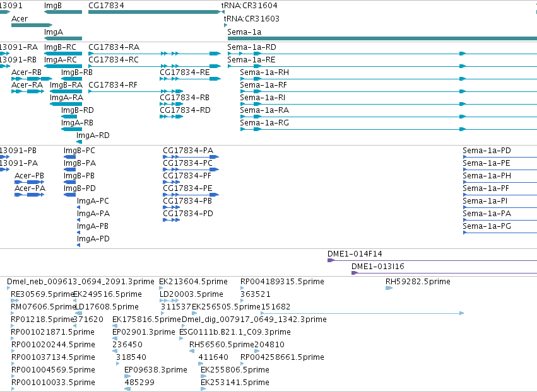
Task: Click the CG17834-RB transcript label
Action: coord(185,98)
